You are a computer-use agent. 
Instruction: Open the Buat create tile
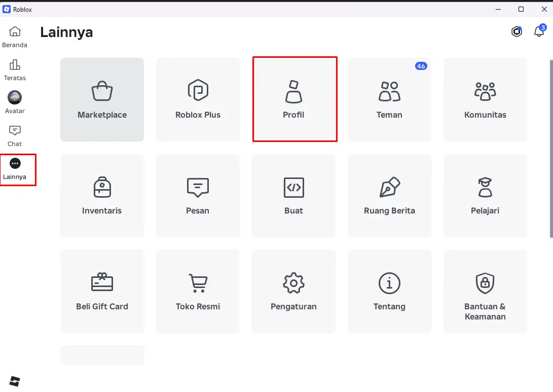294,195
